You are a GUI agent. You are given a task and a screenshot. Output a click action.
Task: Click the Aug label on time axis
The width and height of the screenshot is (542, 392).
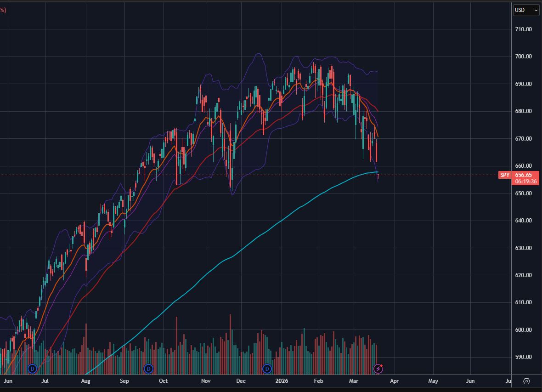click(85, 381)
